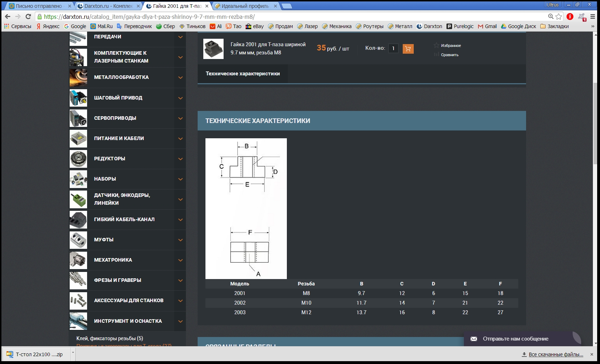Screen dimensions: 600x364
Task: Click the page vertical scrollbar
Action: click(596, 123)
